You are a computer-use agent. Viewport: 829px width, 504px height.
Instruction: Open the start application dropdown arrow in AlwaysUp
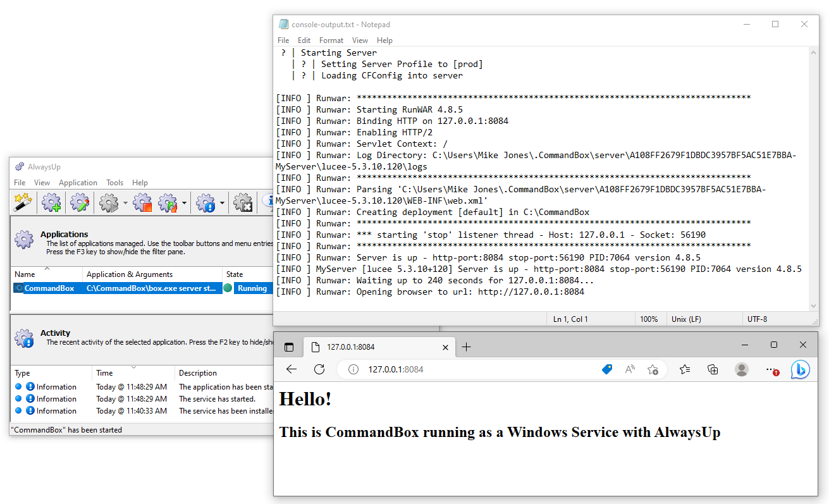pyautogui.click(x=125, y=204)
